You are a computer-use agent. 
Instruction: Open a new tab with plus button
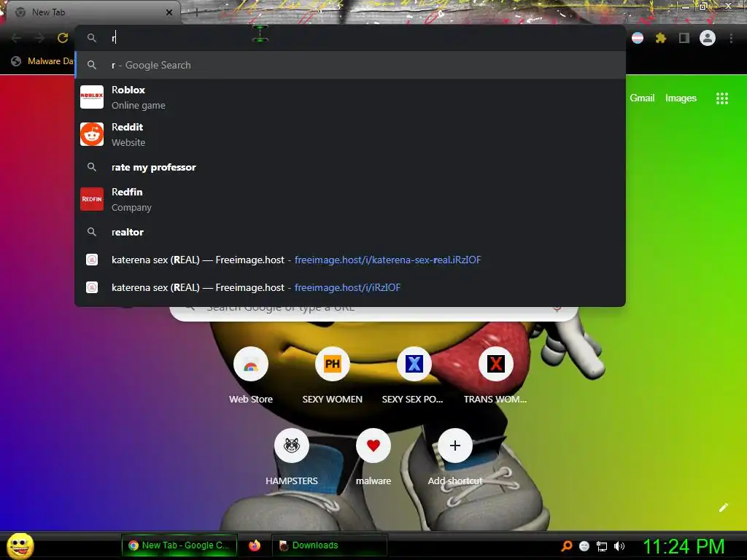click(196, 13)
